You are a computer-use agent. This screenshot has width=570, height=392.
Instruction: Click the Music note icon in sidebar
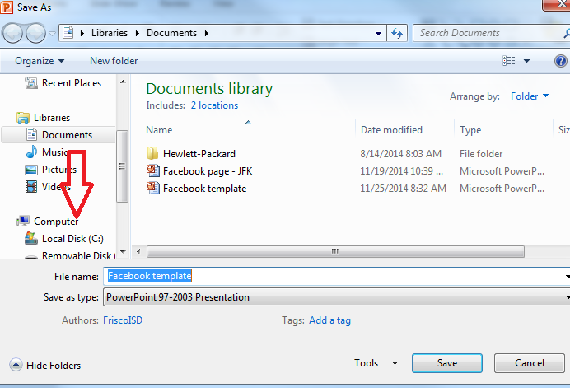[x=31, y=152]
